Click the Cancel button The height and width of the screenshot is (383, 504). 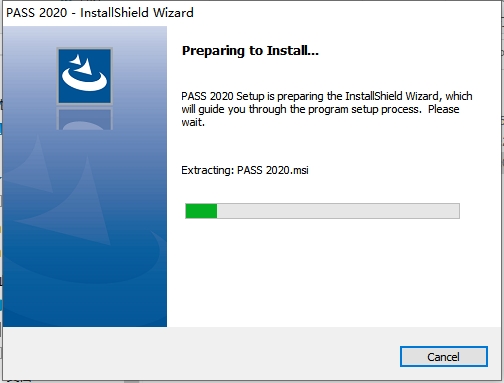[444, 356]
